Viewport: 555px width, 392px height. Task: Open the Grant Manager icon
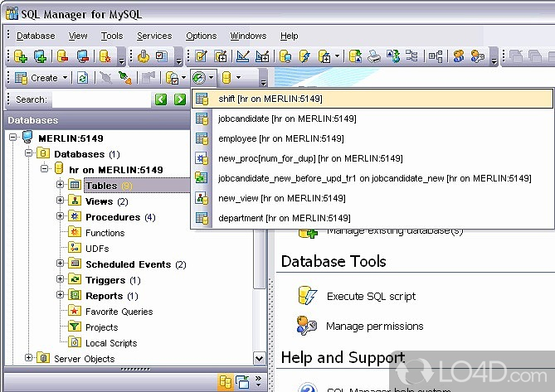[478, 56]
